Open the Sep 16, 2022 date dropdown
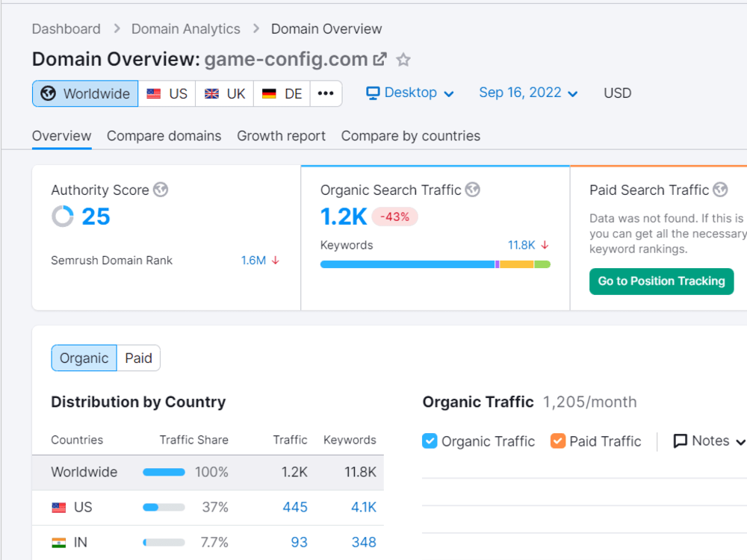The width and height of the screenshot is (747, 560). tap(528, 93)
